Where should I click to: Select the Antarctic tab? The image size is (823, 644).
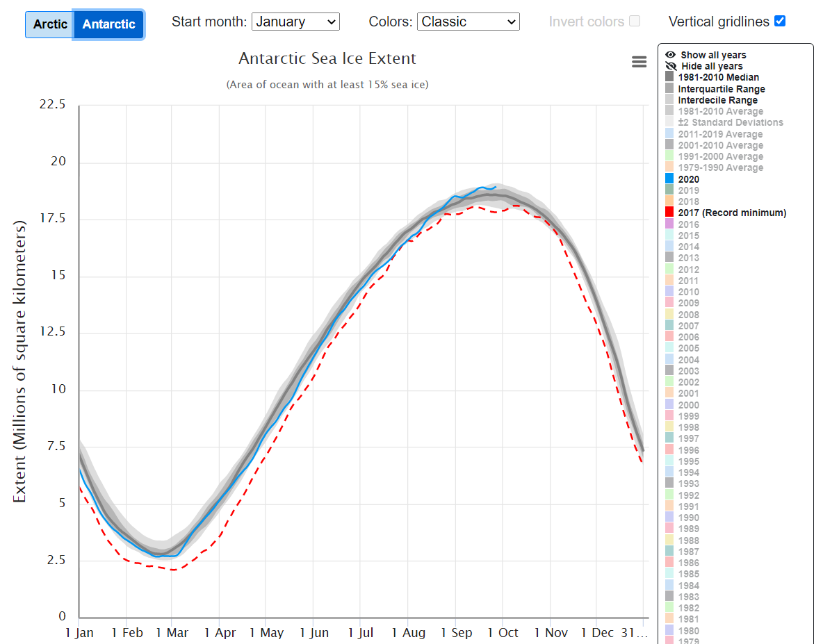(x=108, y=24)
